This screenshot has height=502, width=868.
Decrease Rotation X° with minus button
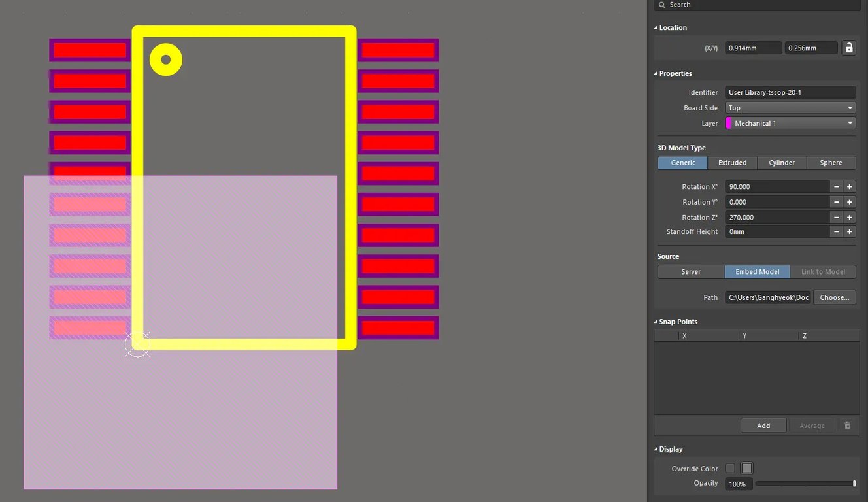tap(836, 186)
